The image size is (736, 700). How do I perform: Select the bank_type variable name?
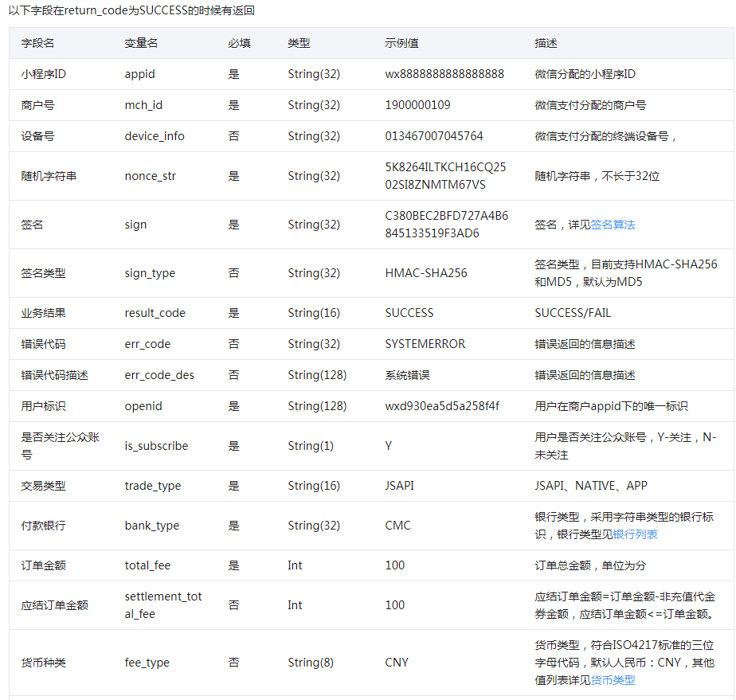[151, 526]
